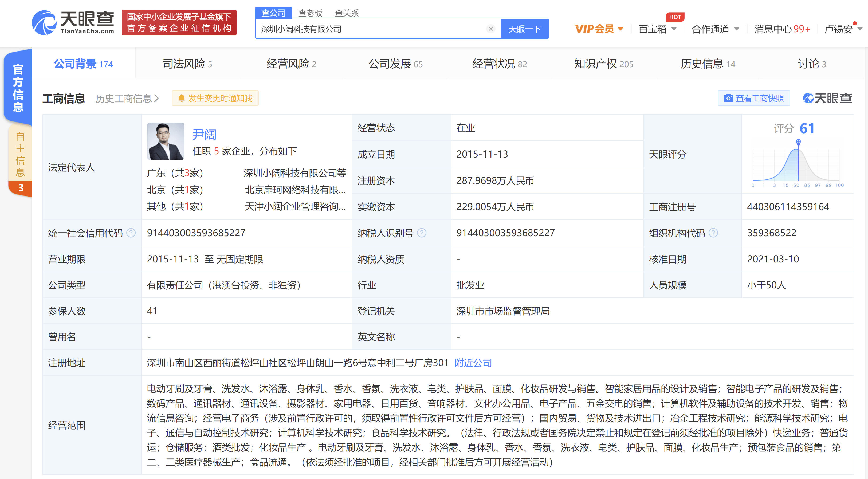The image size is (868, 479).
Task: Switch to the 查老板 search tab
Action: pos(310,13)
